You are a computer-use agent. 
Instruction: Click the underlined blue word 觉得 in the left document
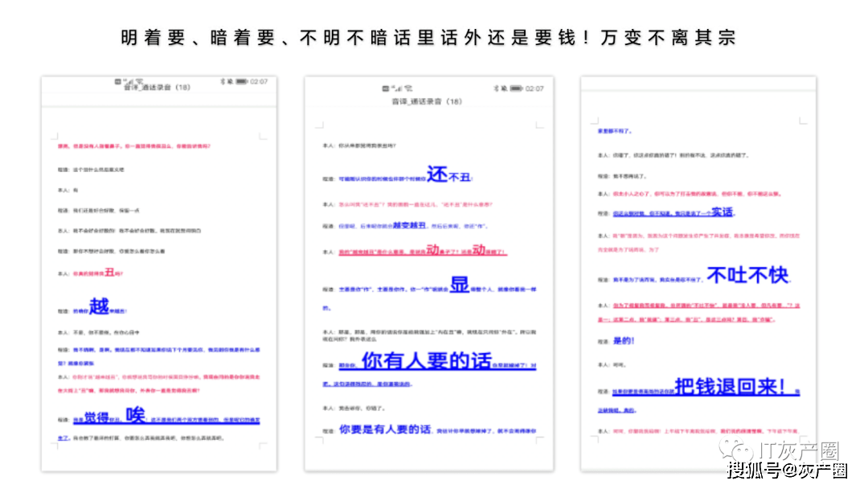point(96,417)
